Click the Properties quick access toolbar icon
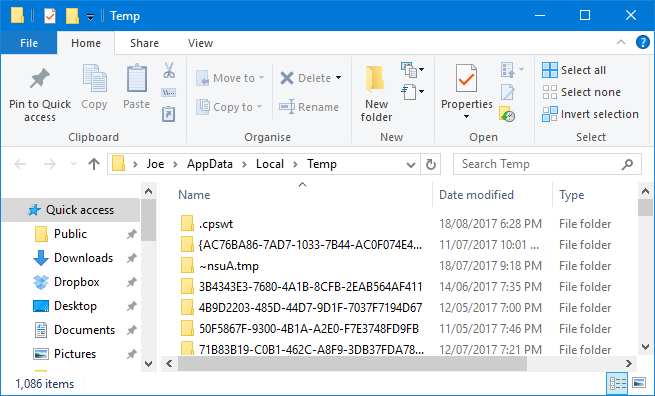 (50, 16)
